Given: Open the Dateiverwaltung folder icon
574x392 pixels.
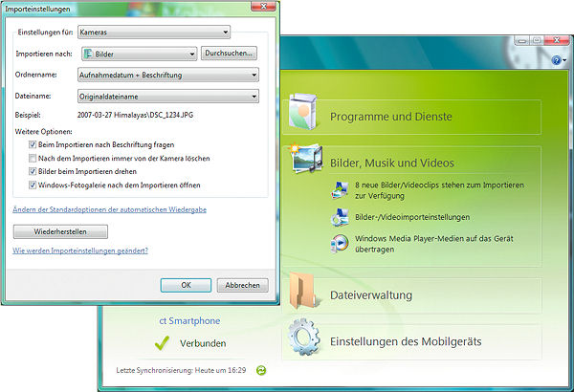Looking at the screenshot, I should [x=303, y=291].
